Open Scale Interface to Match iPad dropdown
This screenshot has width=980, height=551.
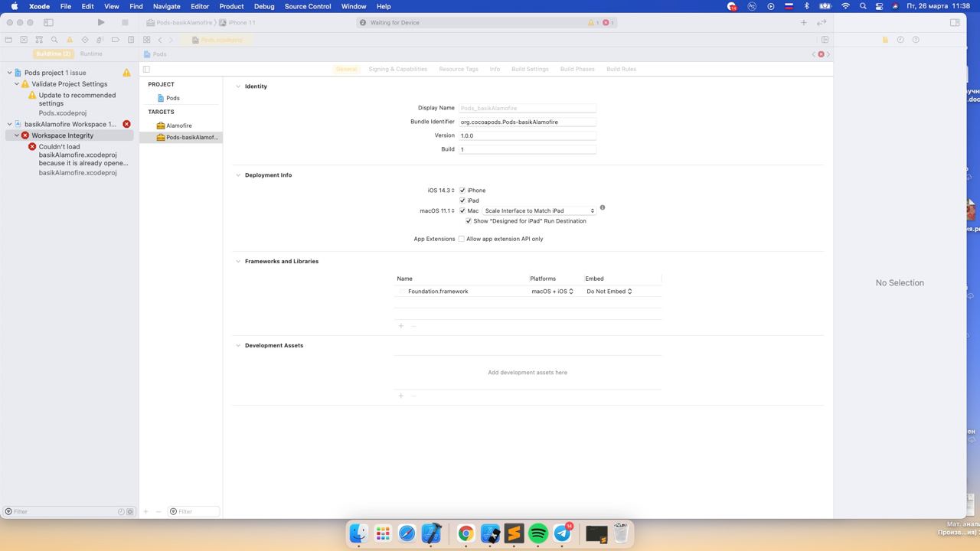click(539, 210)
